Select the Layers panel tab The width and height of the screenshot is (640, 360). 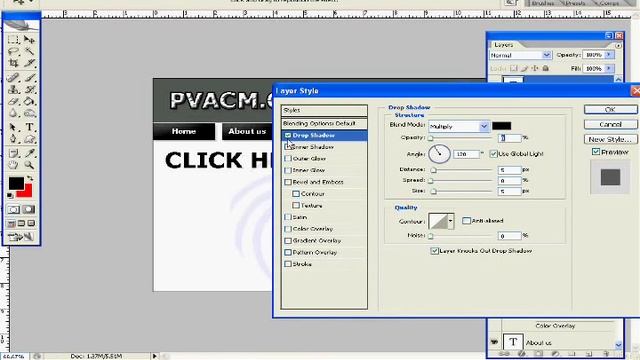(504, 44)
